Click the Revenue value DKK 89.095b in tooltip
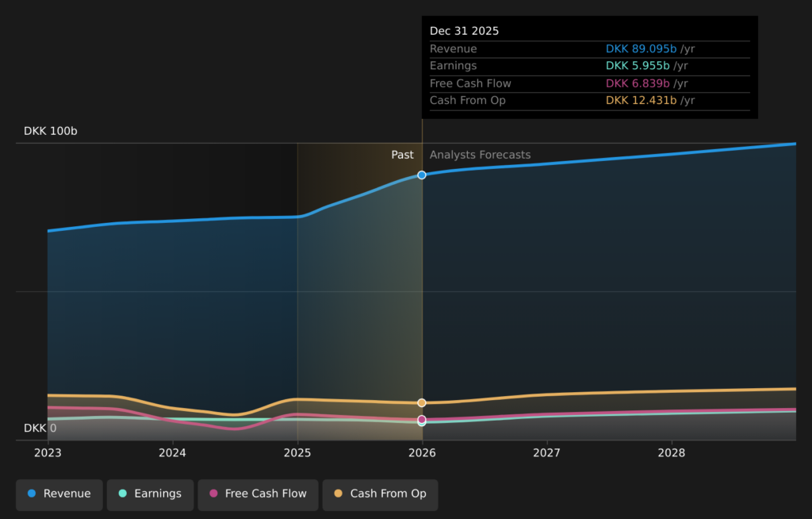The width and height of the screenshot is (812, 519). pos(641,49)
